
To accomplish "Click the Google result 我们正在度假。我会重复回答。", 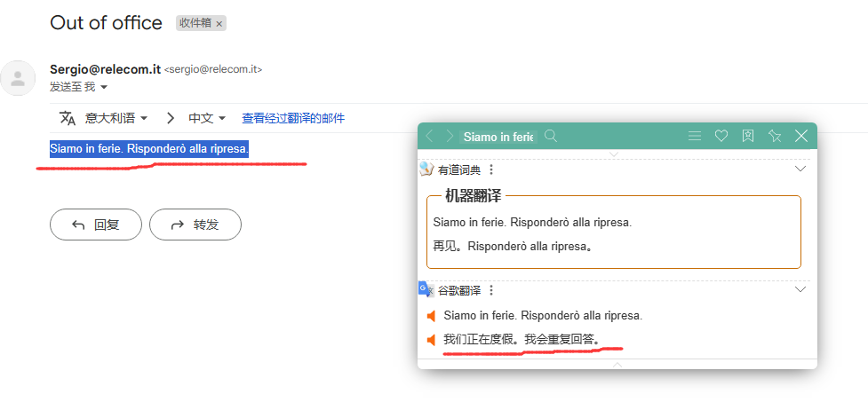I will pos(523,339).
